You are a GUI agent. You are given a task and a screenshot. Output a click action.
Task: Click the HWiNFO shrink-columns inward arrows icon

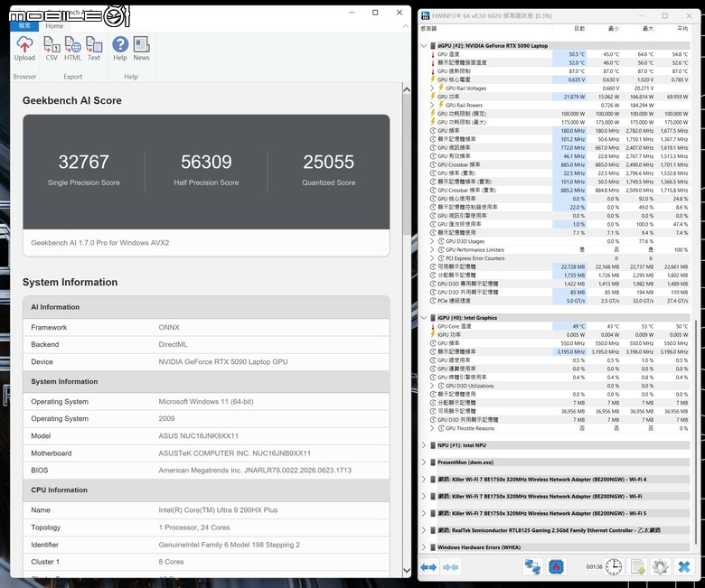click(450, 567)
